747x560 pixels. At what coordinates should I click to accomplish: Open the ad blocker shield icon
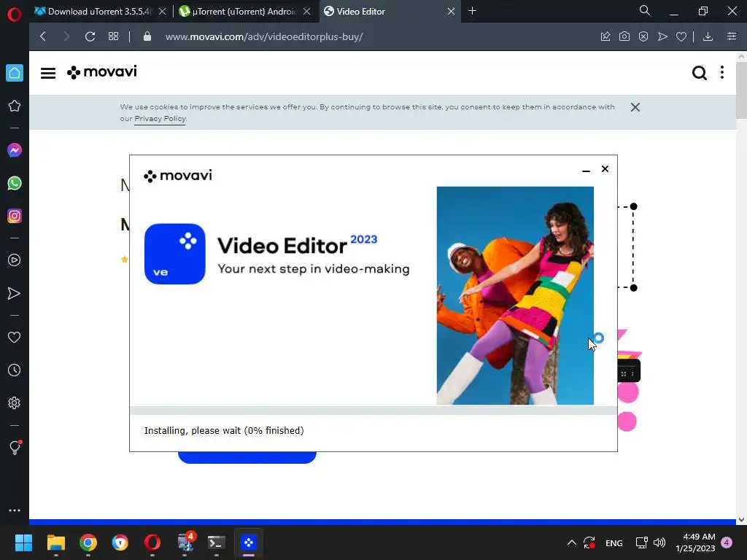pos(643,36)
